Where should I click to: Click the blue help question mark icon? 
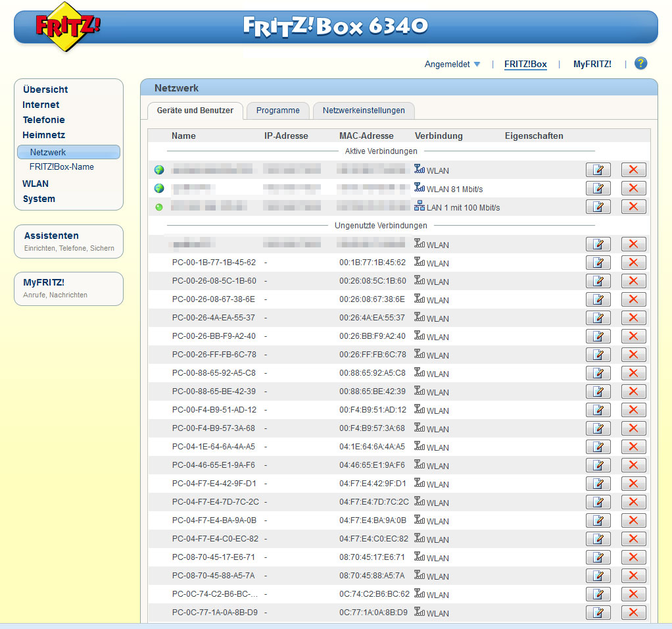click(x=640, y=64)
